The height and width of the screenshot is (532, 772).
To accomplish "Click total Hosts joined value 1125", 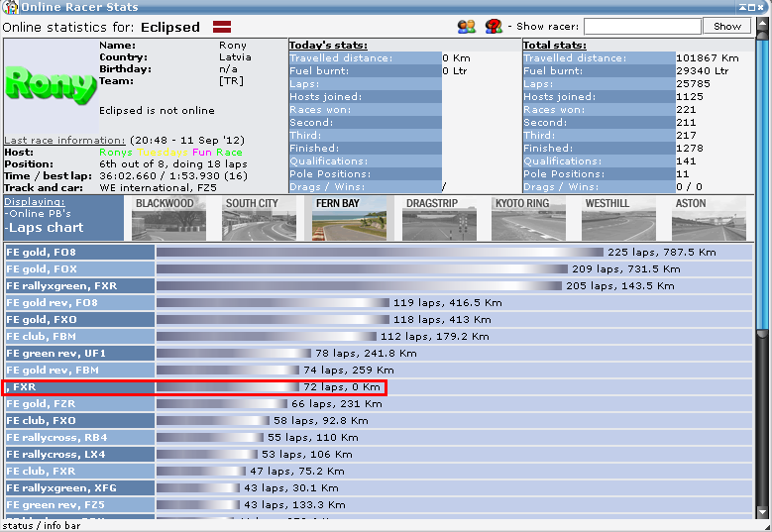I will pyautogui.click(x=690, y=97).
